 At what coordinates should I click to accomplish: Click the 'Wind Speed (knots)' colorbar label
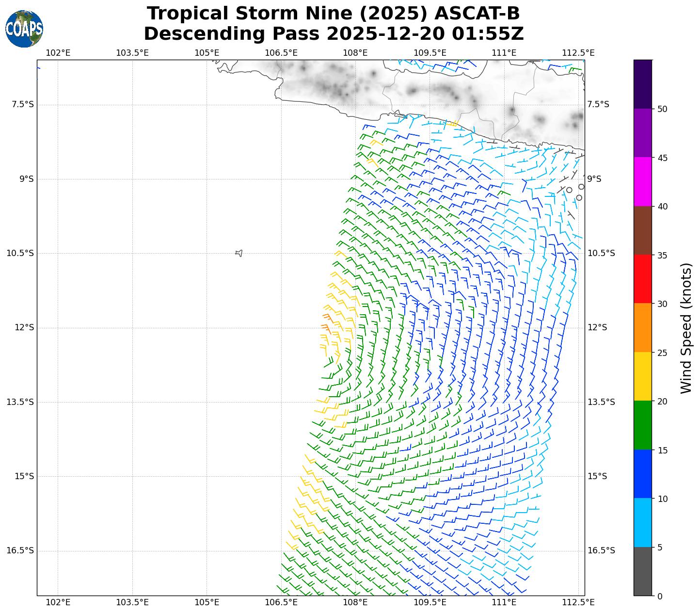[x=686, y=328]
